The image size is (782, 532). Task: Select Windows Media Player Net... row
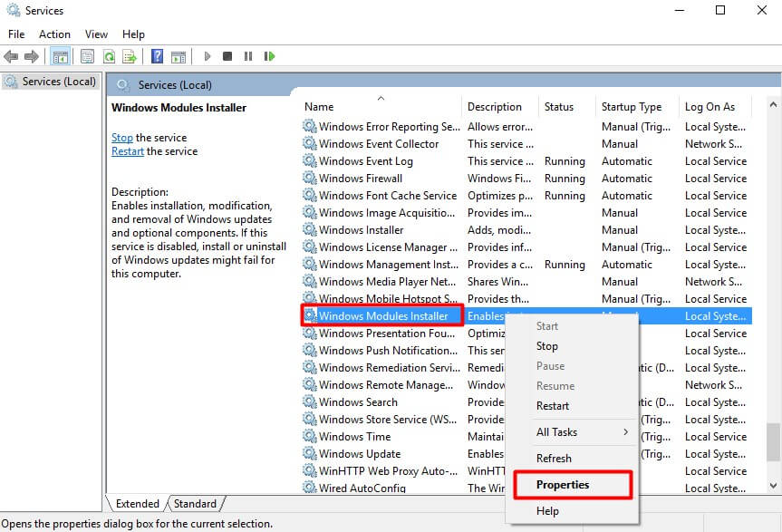[526, 281]
